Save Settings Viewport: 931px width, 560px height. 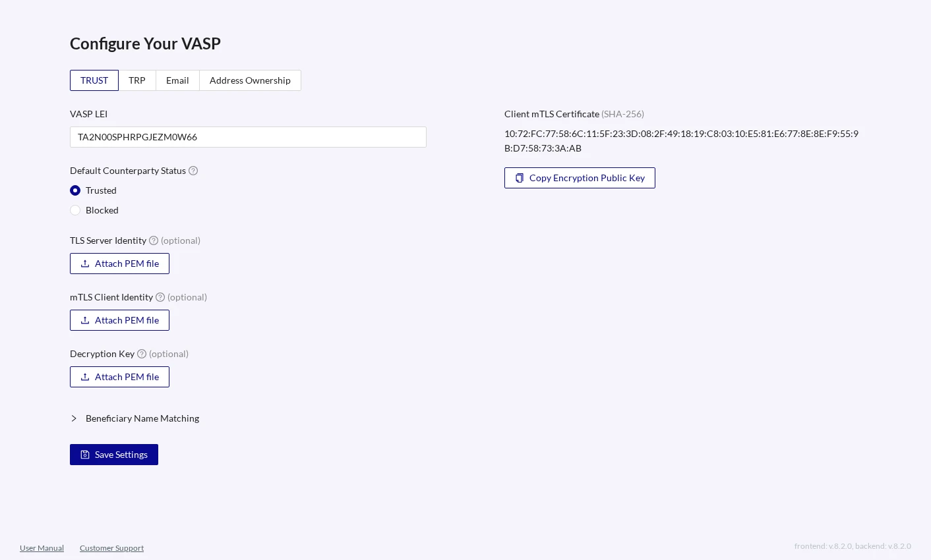(x=114, y=455)
